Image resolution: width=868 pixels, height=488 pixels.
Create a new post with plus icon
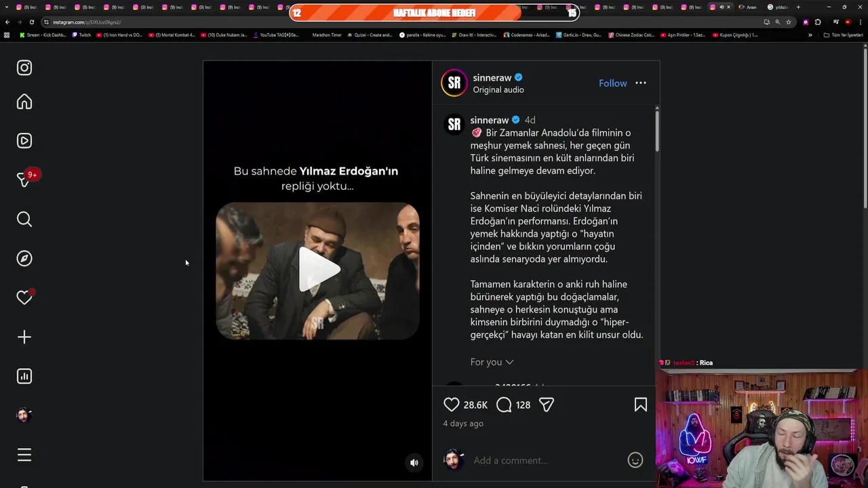click(x=24, y=337)
